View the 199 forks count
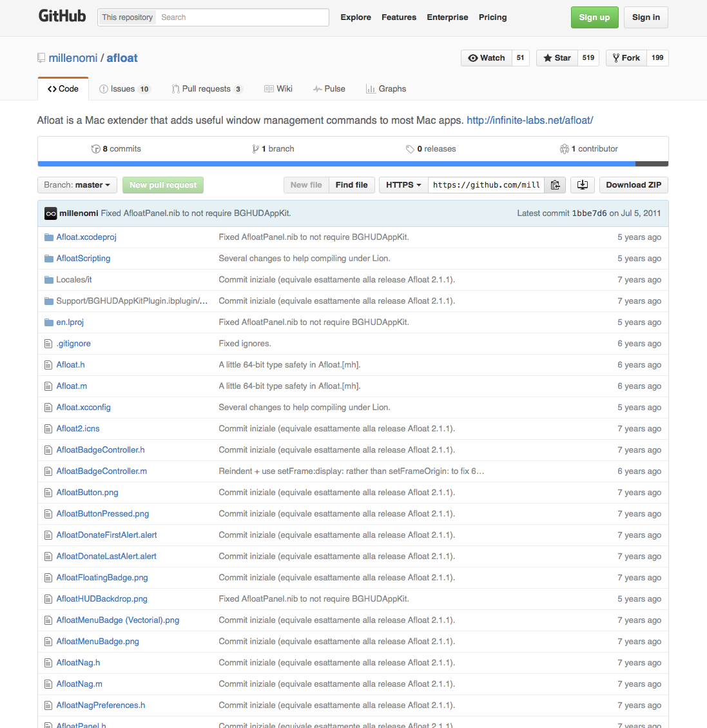 tap(657, 58)
